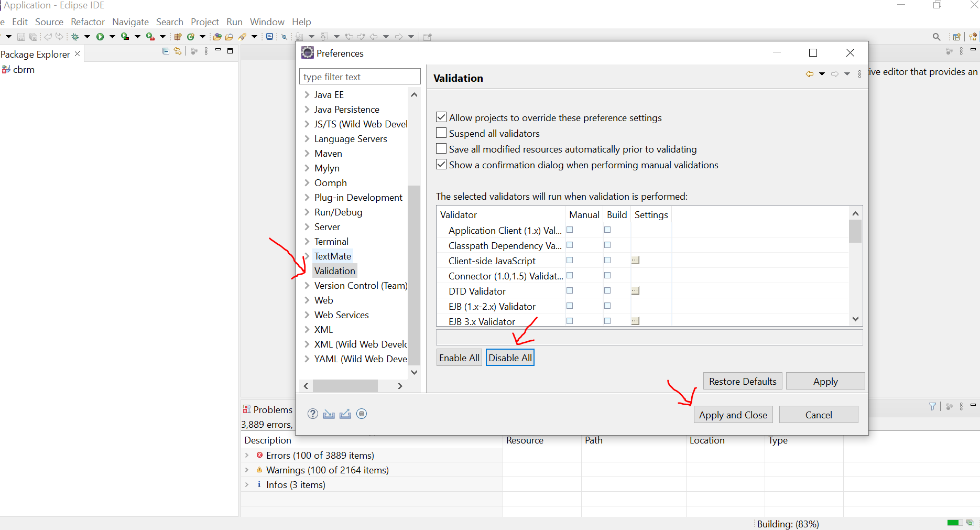The image size is (980, 530).
Task: Click the green Run button in toolbar
Action: coord(100,37)
